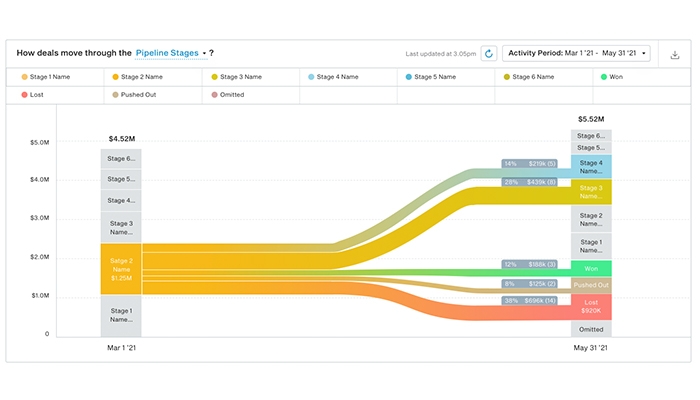Select the blue Stage 4 Name end segment
Screen dimensions: 700x400
point(591,166)
